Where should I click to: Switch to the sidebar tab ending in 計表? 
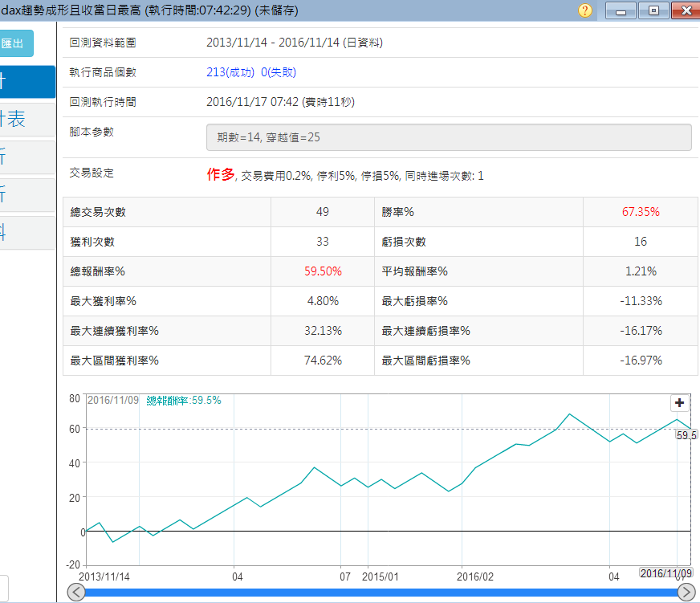[27, 120]
